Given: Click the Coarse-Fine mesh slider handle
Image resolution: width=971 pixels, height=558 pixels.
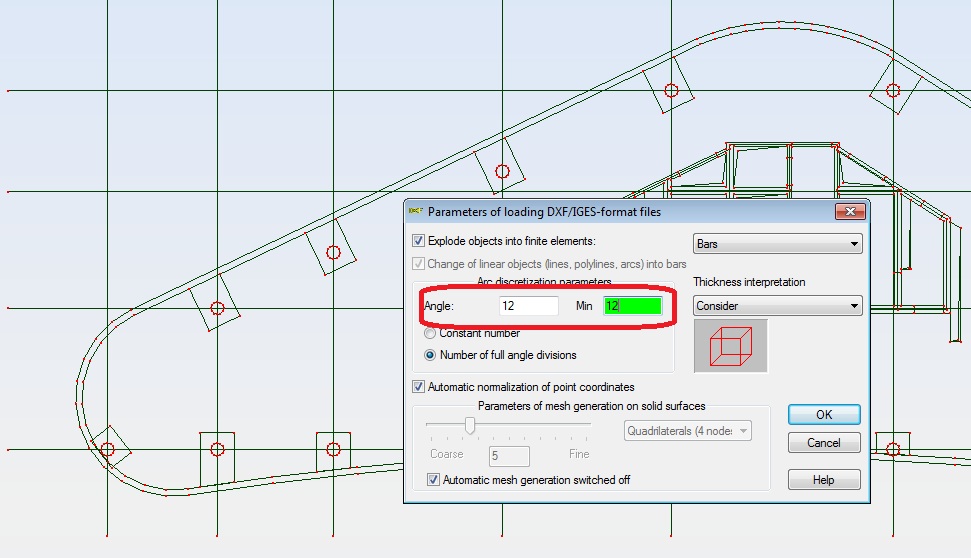Looking at the screenshot, I should 470,425.
